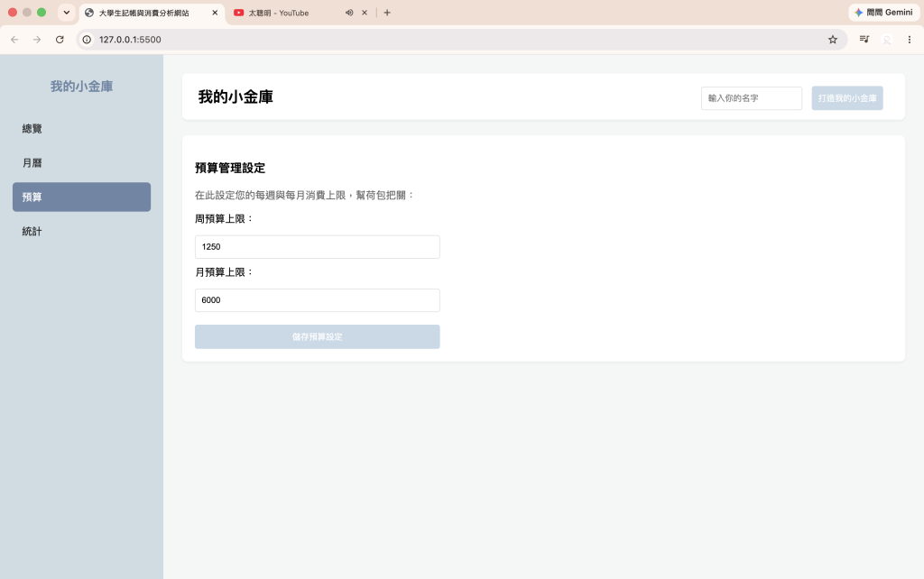Click the browser forward arrow
The width and height of the screenshot is (924, 579).
(x=37, y=40)
